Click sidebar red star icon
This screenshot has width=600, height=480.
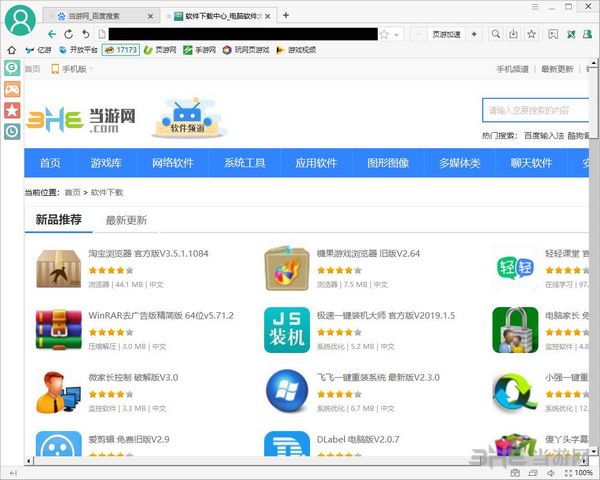click(x=12, y=110)
